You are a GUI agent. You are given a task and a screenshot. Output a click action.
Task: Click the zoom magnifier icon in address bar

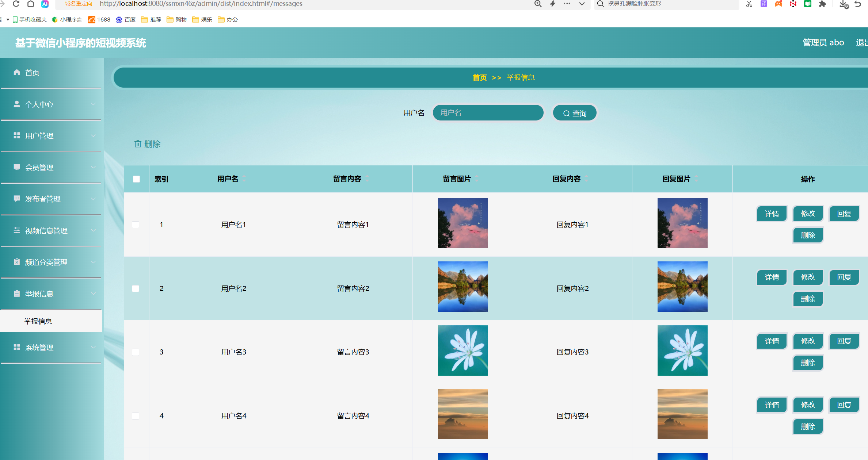[x=538, y=4]
